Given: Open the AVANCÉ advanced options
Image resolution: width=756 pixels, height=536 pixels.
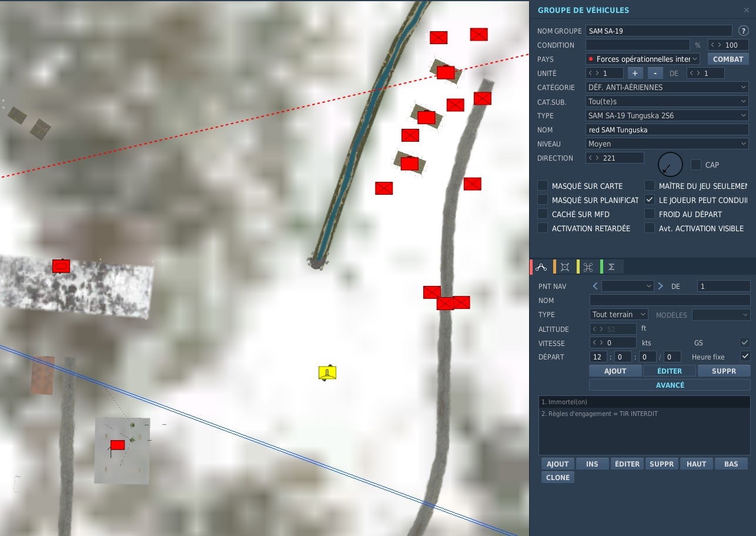Looking at the screenshot, I should tap(670, 385).
